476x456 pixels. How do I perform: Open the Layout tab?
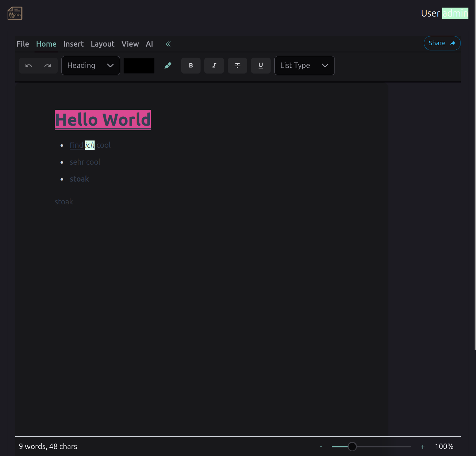(103, 44)
